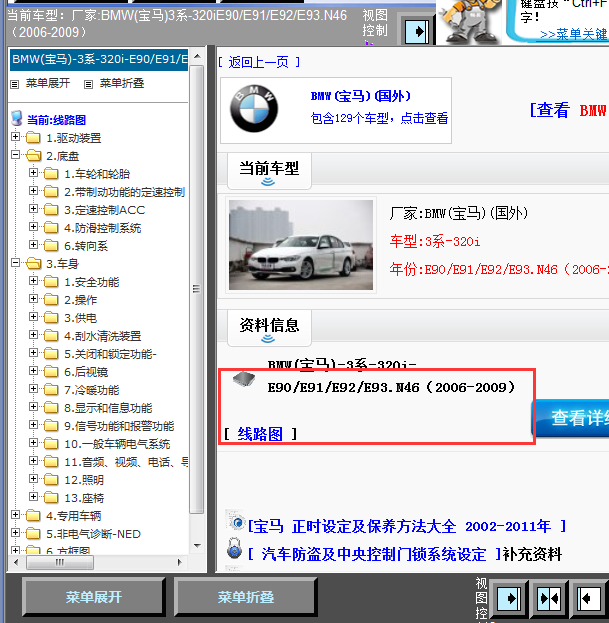Click the 查看 BMW link at right
Screen dimensions: 609x623
coord(568,110)
